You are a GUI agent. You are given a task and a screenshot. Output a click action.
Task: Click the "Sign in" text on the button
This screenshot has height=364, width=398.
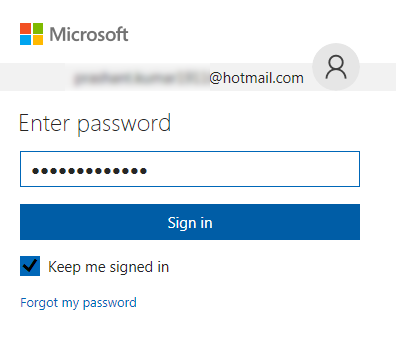click(x=190, y=223)
